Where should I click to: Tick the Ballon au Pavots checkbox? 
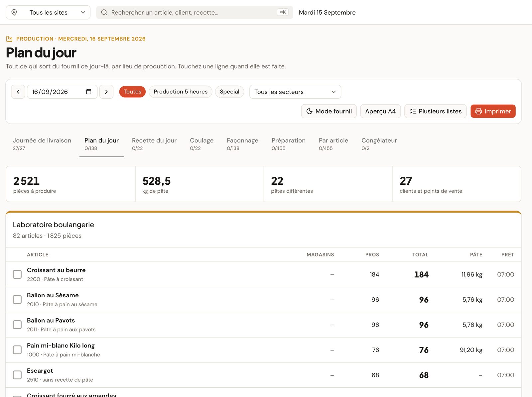[17, 325]
